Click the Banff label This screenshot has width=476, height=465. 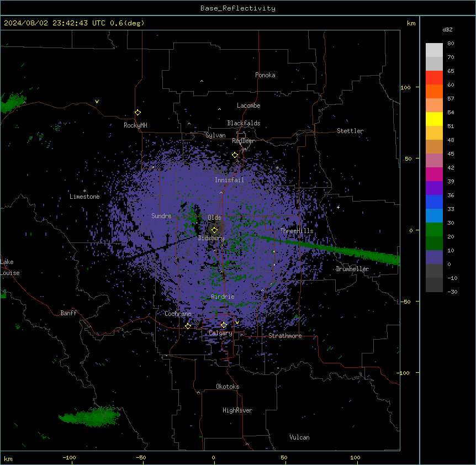tap(68, 313)
